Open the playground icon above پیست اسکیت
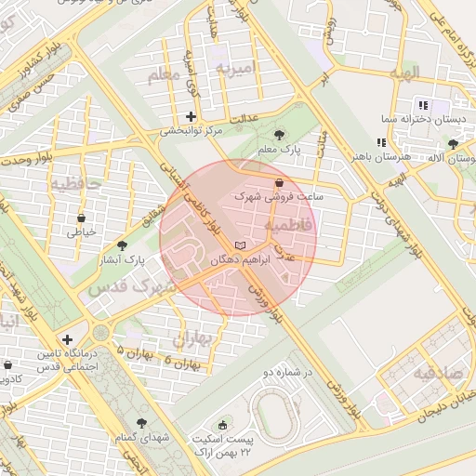This screenshot has height=476, width=476. pyautogui.click(x=222, y=426)
